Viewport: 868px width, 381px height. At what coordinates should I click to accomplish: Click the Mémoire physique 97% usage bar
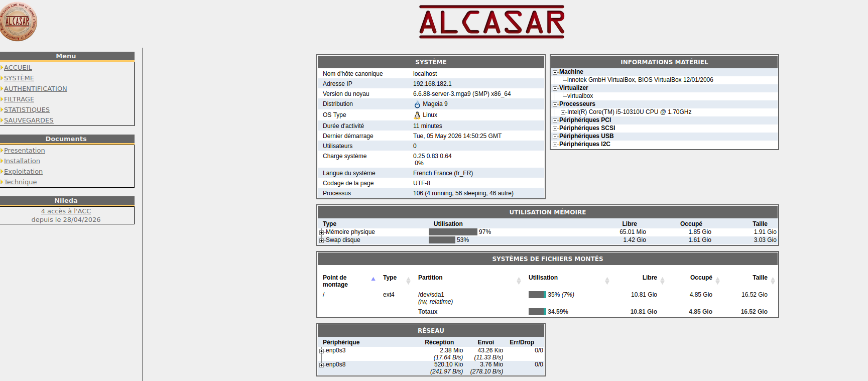[x=453, y=232]
